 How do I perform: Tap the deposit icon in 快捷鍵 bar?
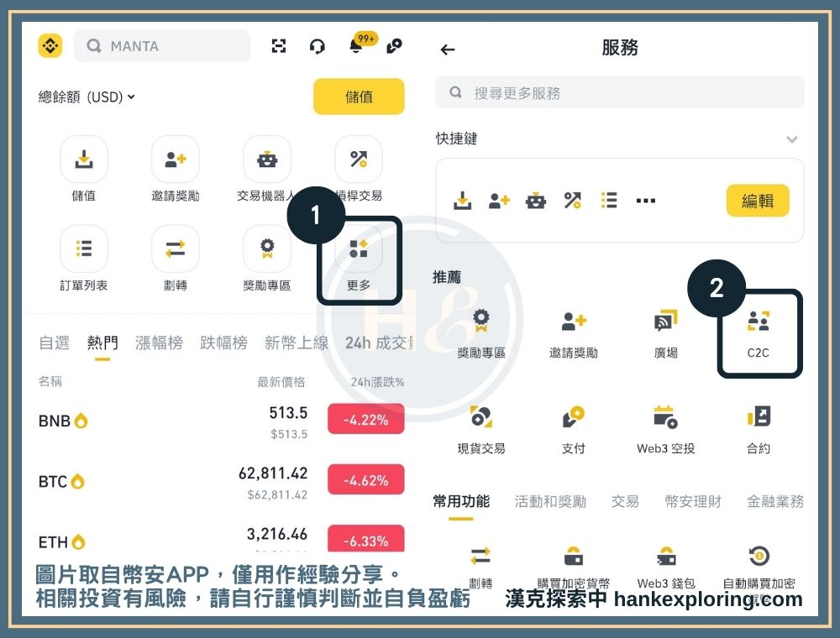tap(462, 201)
